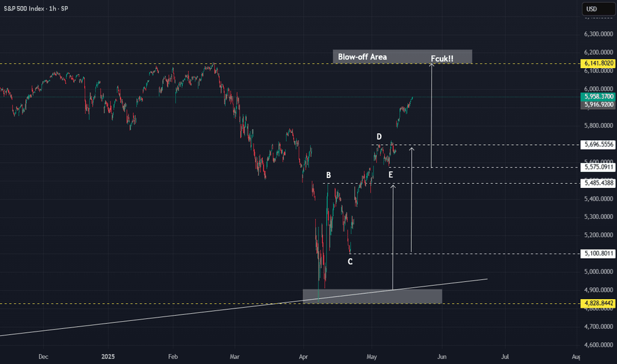Open the USD currency selector
Viewport: 617px width, 364px height.
[598, 9]
